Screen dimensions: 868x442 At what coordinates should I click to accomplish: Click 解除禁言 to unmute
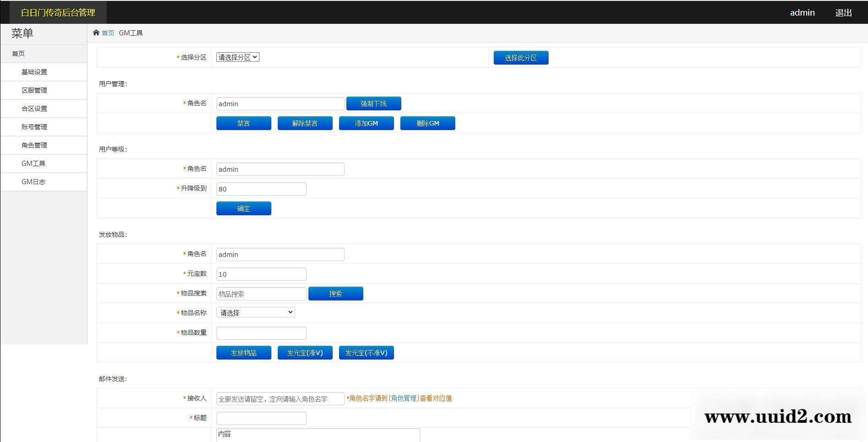pyautogui.click(x=305, y=123)
